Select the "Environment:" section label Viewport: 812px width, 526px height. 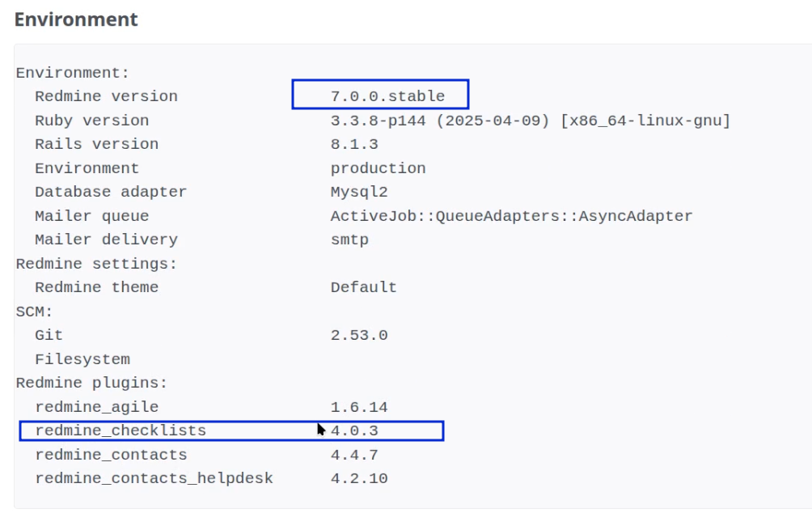pyautogui.click(x=73, y=73)
